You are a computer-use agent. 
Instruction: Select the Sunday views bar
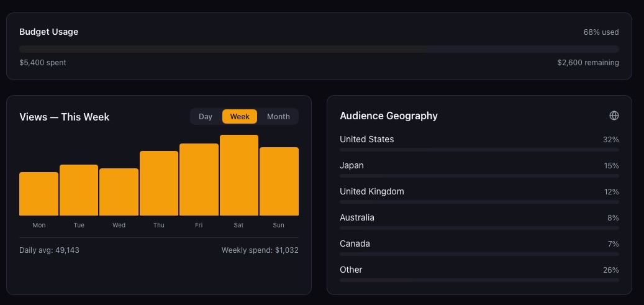279,181
